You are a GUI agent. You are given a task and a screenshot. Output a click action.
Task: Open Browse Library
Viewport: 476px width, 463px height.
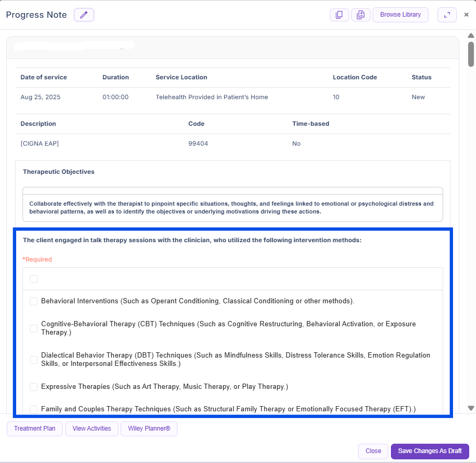[400, 15]
